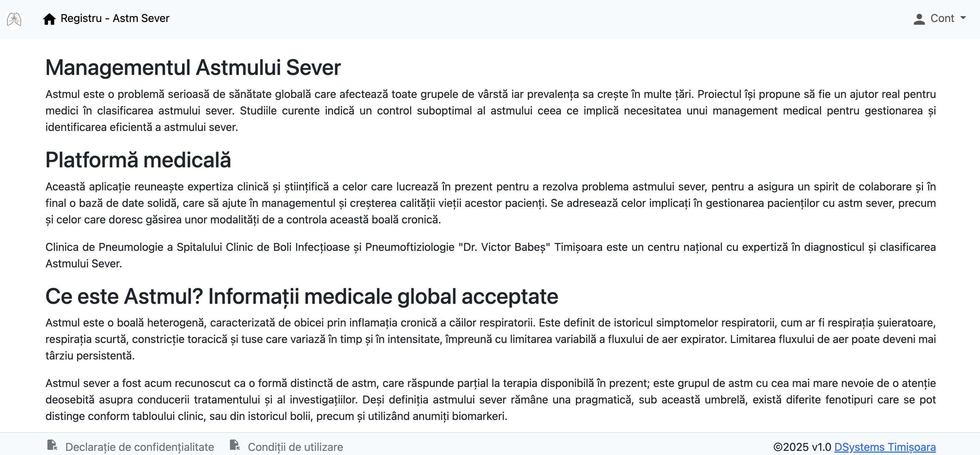Image resolution: width=980 pixels, height=455 pixels.
Task: Click paragraph starting 'Această aplicație reunește'
Action: tap(490, 203)
